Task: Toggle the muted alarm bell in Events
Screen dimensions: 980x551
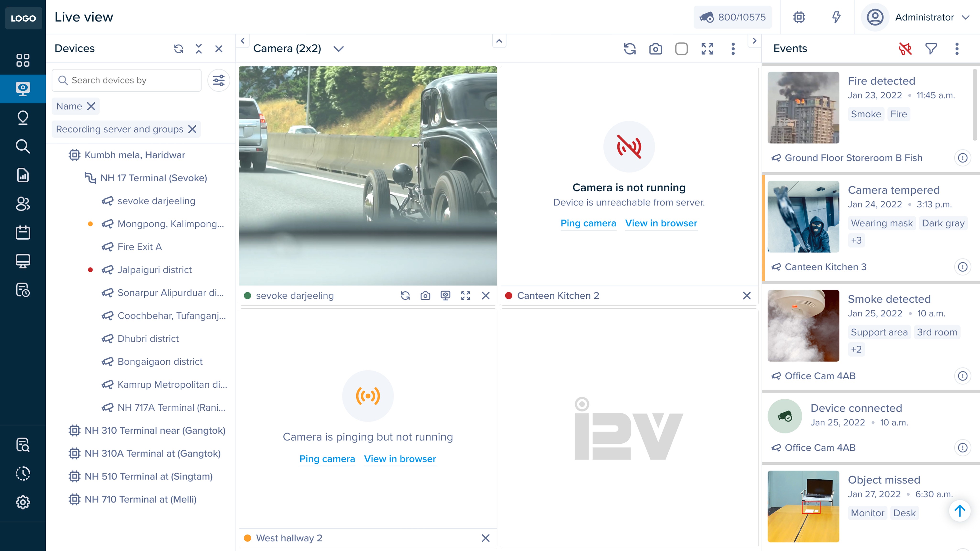Action: (905, 49)
